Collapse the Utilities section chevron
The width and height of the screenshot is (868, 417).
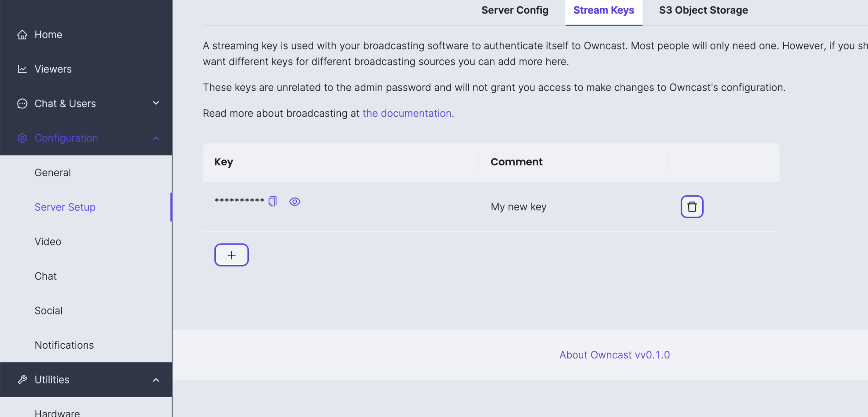pos(156,380)
